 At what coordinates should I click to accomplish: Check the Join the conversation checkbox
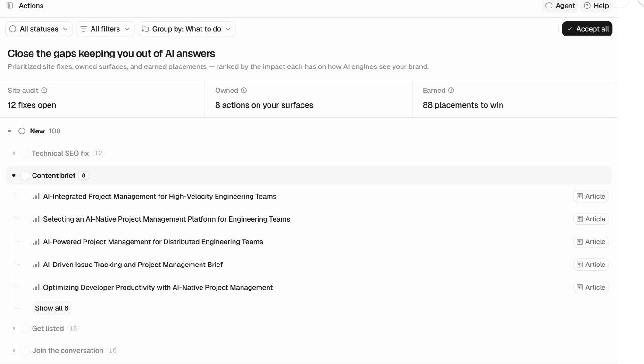(25, 350)
